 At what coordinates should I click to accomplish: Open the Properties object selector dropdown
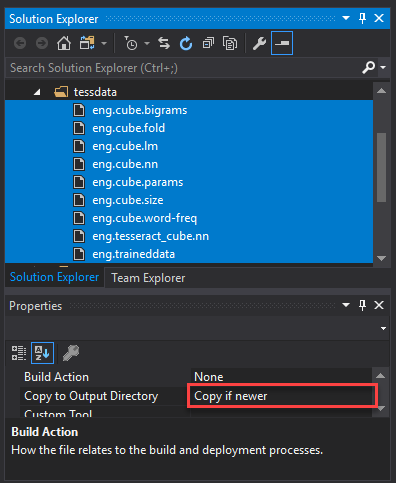(x=383, y=328)
